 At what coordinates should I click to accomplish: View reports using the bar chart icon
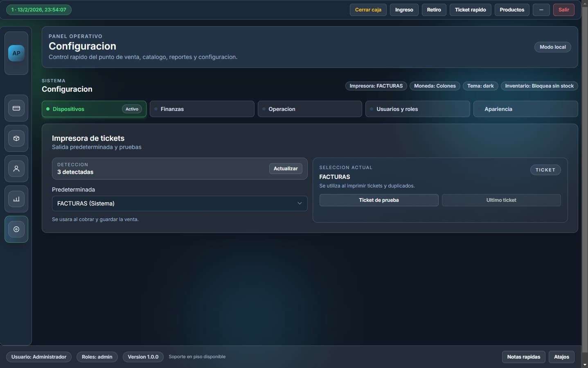[x=16, y=199]
